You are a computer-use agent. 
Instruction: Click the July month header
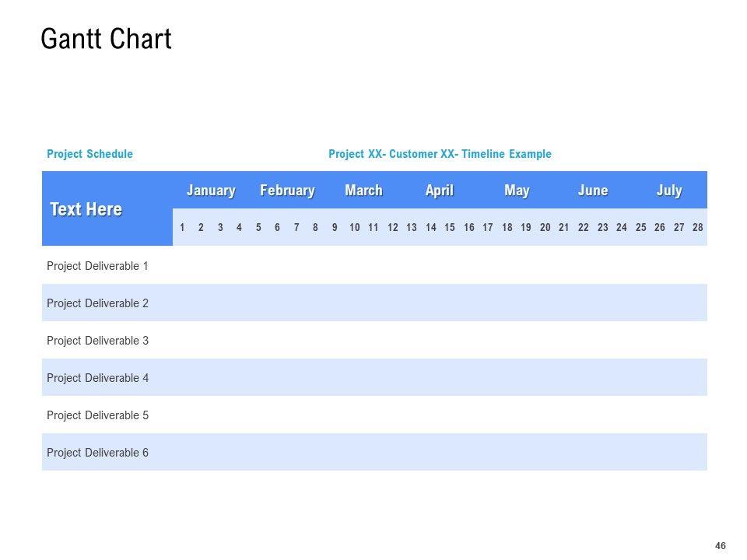click(x=669, y=191)
